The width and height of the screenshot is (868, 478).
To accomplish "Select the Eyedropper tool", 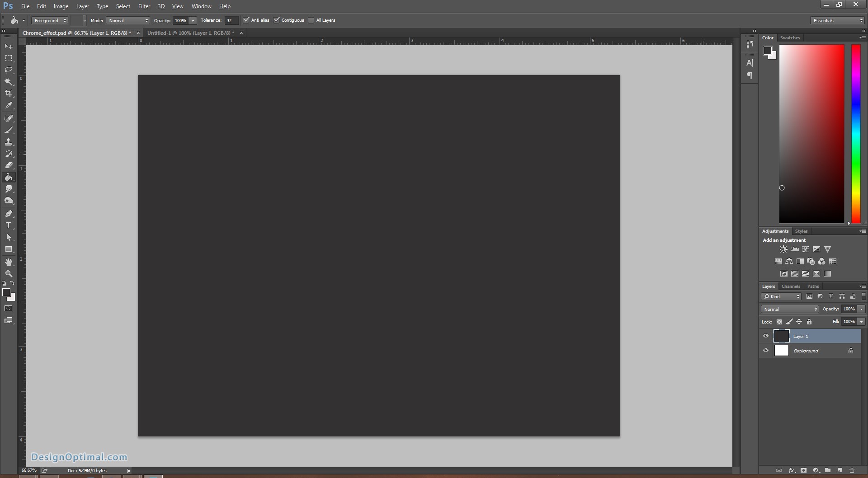I will point(9,105).
